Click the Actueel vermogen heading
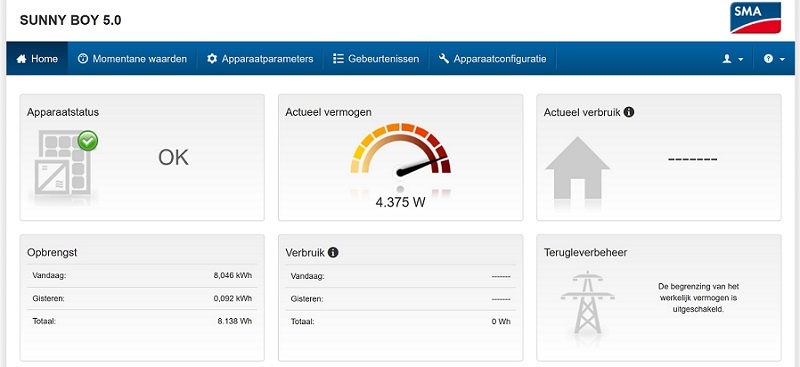800x367 pixels. pos(329,112)
